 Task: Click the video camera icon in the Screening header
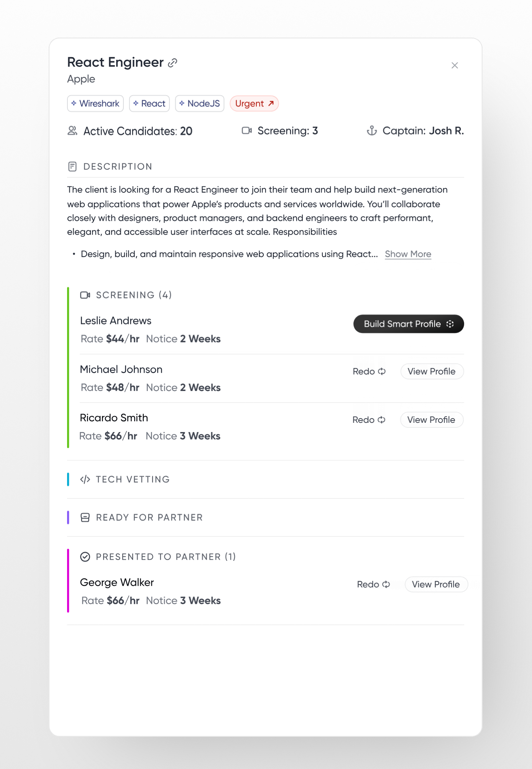click(85, 295)
